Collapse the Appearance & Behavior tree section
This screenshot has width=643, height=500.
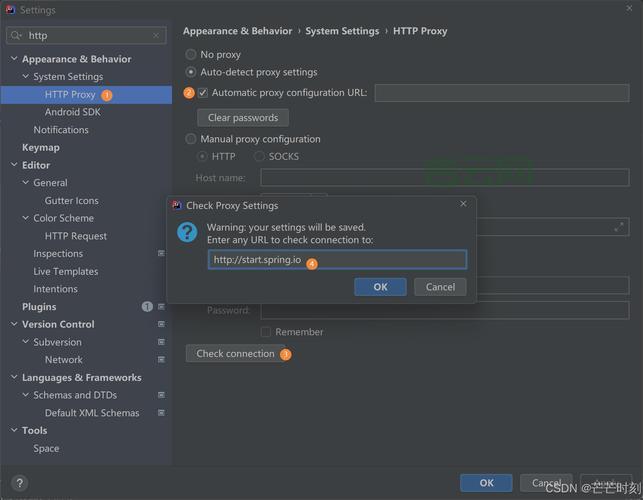click(x=13, y=59)
